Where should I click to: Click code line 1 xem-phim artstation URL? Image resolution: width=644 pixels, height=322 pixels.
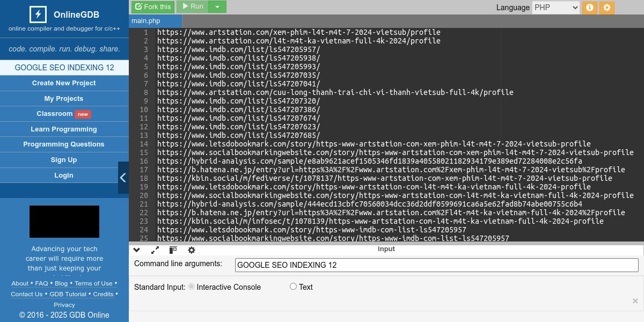click(299, 32)
